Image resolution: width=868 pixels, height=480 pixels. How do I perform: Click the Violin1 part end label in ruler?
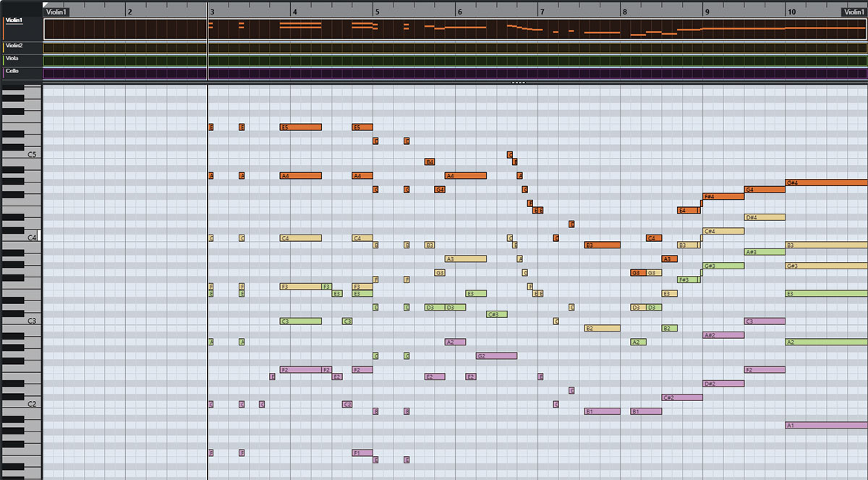click(854, 12)
